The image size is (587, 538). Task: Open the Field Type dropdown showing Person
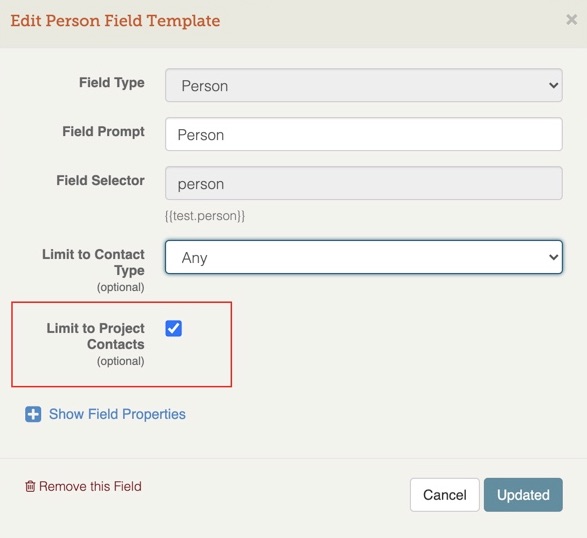364,85
